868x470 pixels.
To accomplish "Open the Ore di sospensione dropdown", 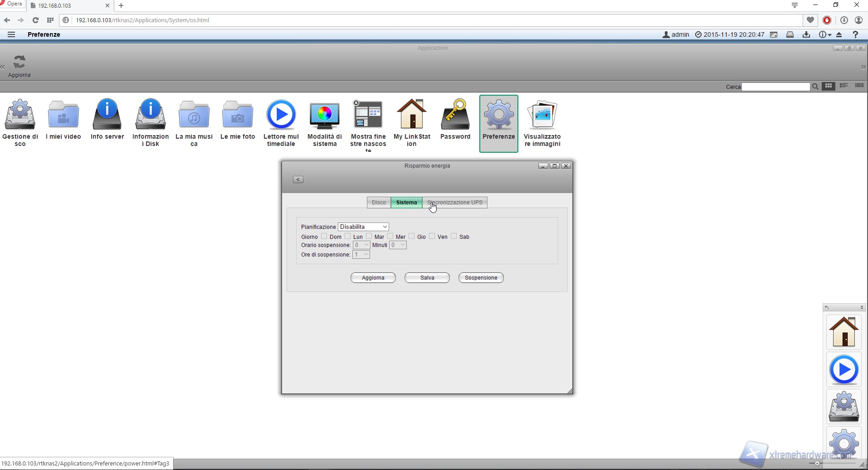I will pyautogui.click(x=361, y=255).
